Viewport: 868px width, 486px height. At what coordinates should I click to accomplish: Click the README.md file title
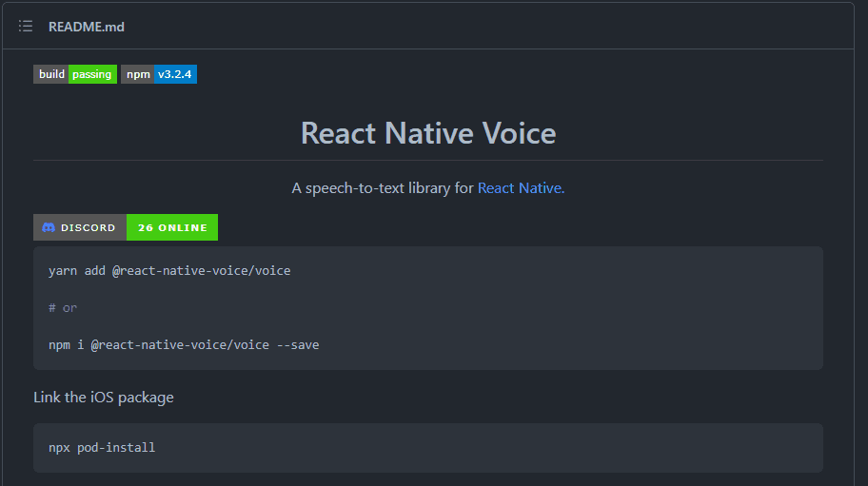coord(87,27)
